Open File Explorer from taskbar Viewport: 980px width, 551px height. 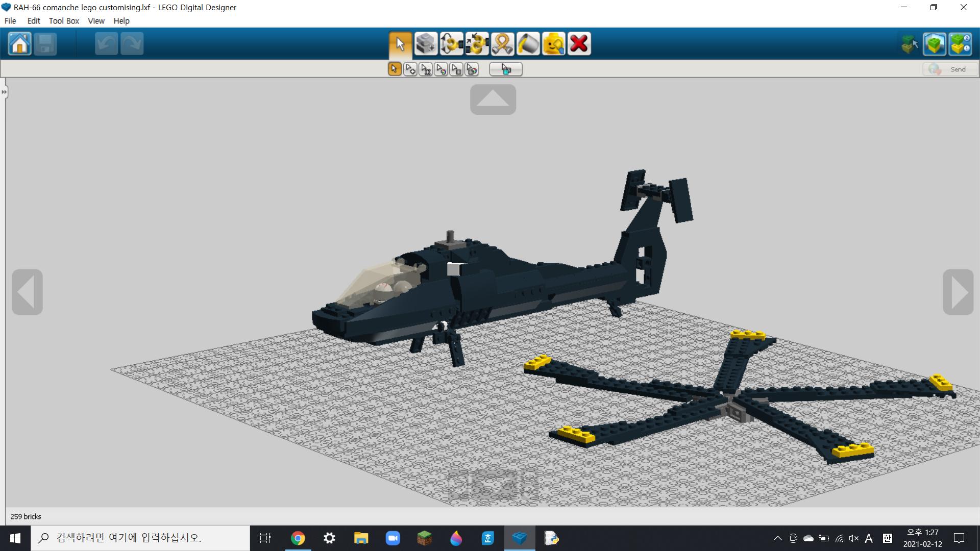coord(361,538)
